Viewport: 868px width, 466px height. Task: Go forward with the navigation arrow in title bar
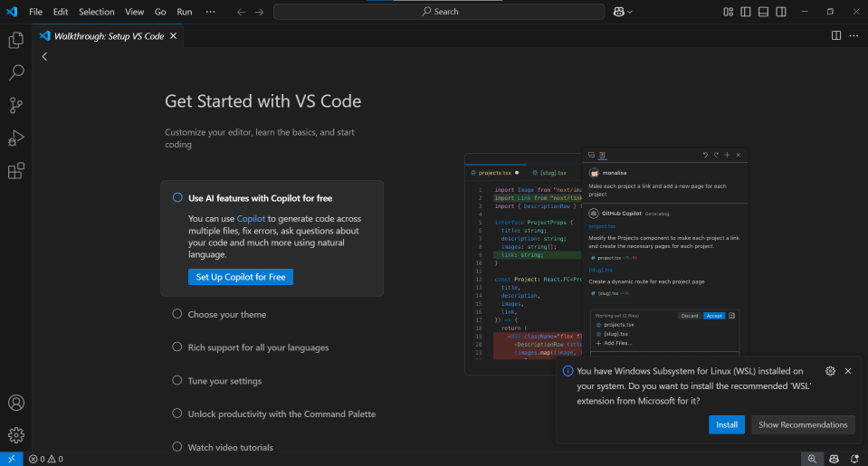(x=259, y=12)
